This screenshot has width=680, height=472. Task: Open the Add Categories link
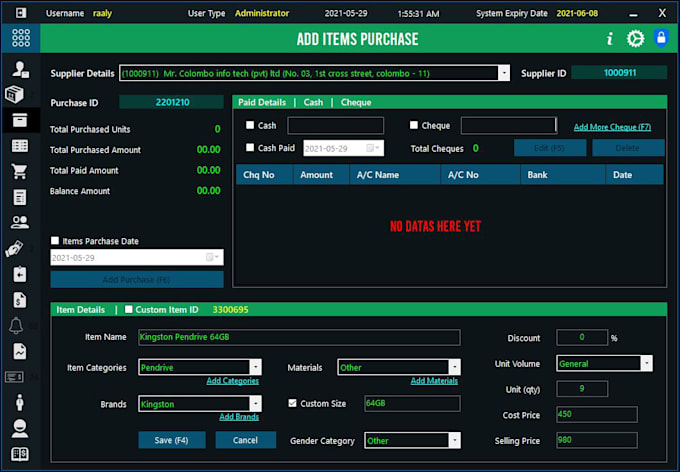tap(232, 380)
